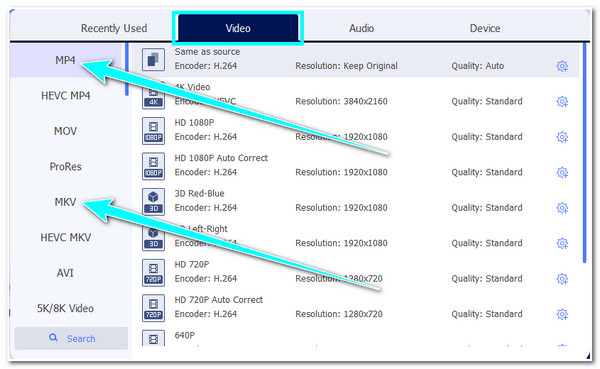Select HEVC MP4 format in sidebar
Screen dimensions: 600x369
65,96
